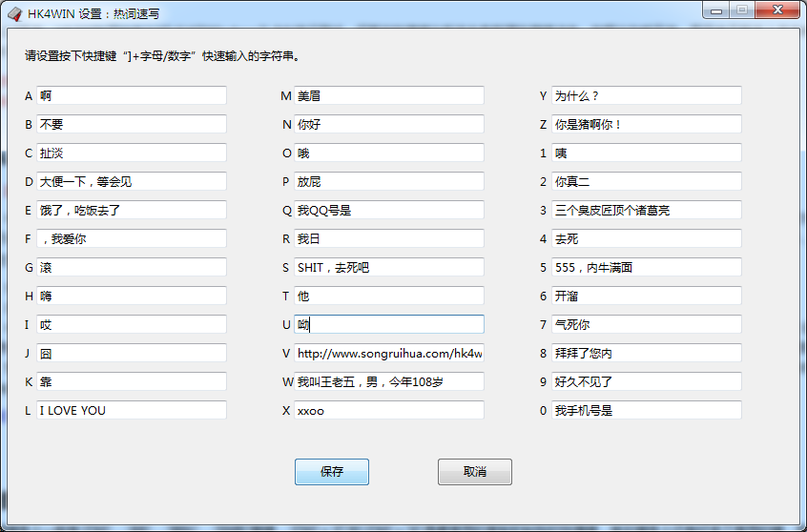Select the D field 大便一下，等会见
Image resolution: width=807 pixels, height=532 pixels.
[132, 181]
